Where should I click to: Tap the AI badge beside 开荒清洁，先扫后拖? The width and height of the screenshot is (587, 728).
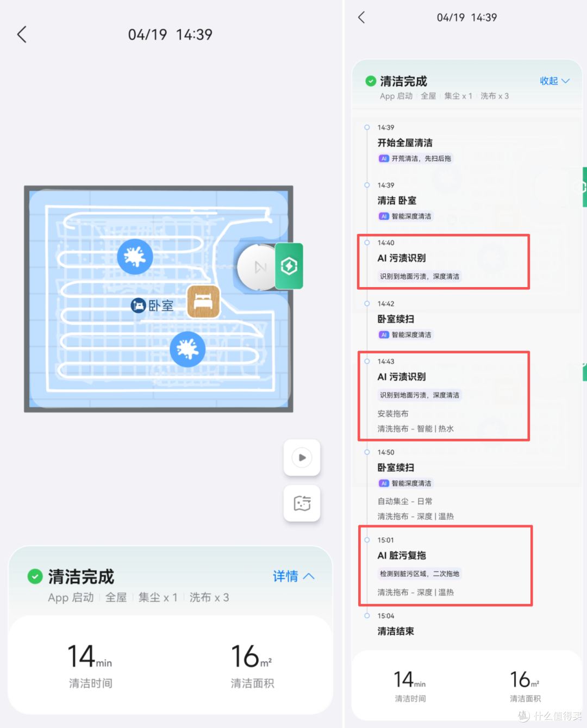point(384,159)
